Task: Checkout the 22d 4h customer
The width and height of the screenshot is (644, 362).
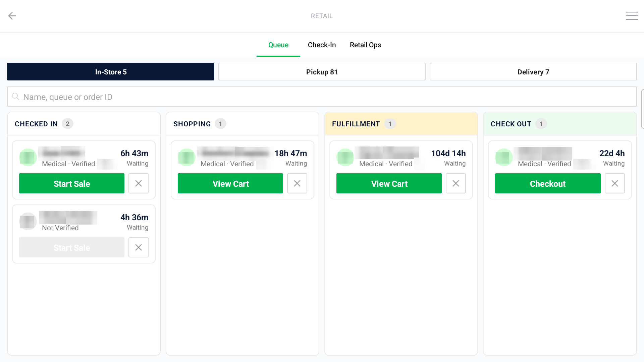Action: pyautogui.click(x=548, y=183)
